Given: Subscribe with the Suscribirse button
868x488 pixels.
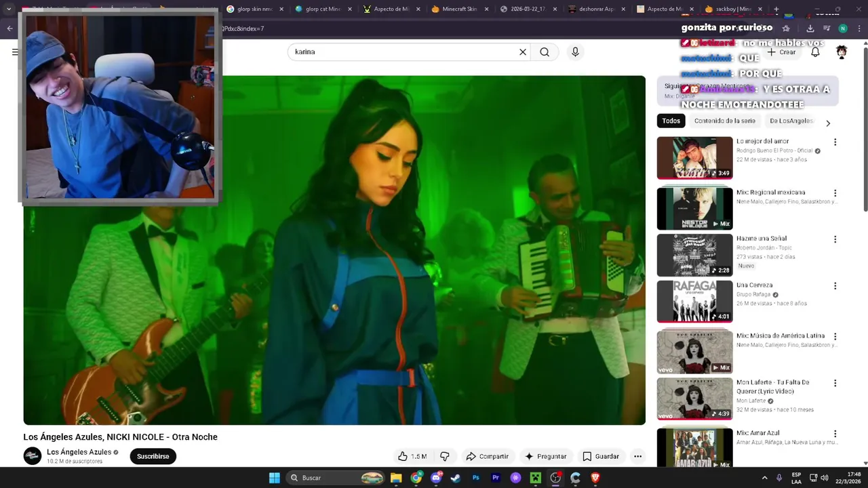Looking at the screenshot, I should pos(153,456).
